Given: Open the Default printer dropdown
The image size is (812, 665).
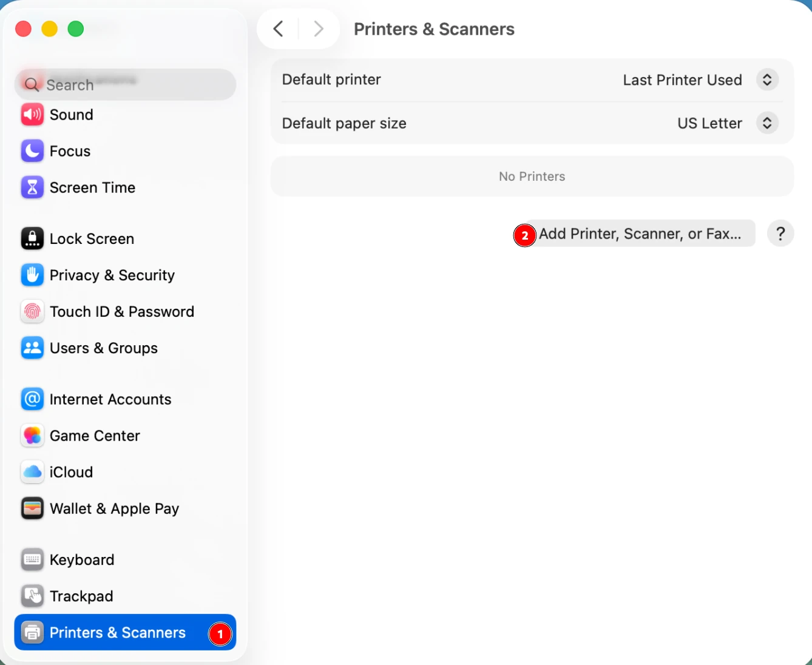Looking at the screenshot, I should point(767,79).
